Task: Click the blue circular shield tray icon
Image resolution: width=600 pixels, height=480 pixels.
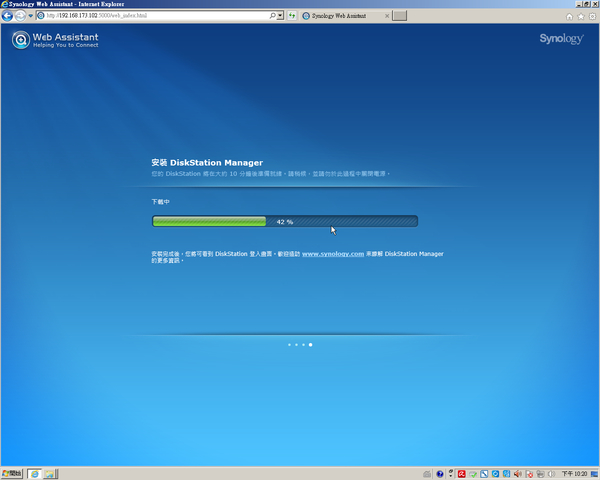Action: tap(495, 474)
